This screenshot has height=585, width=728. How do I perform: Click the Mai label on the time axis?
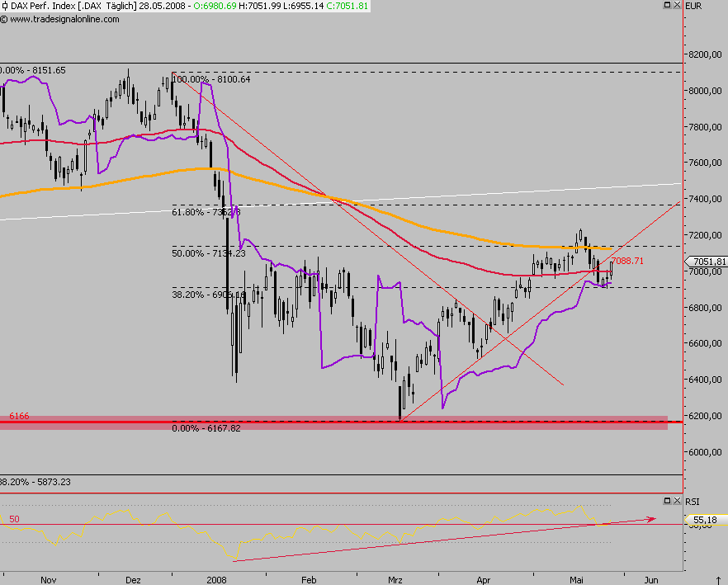tap(576, 580)
